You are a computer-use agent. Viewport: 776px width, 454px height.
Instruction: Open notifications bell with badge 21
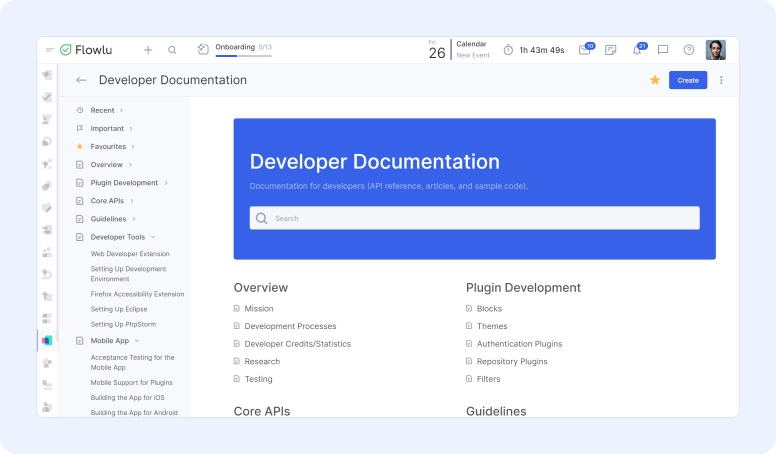[638, 50]
